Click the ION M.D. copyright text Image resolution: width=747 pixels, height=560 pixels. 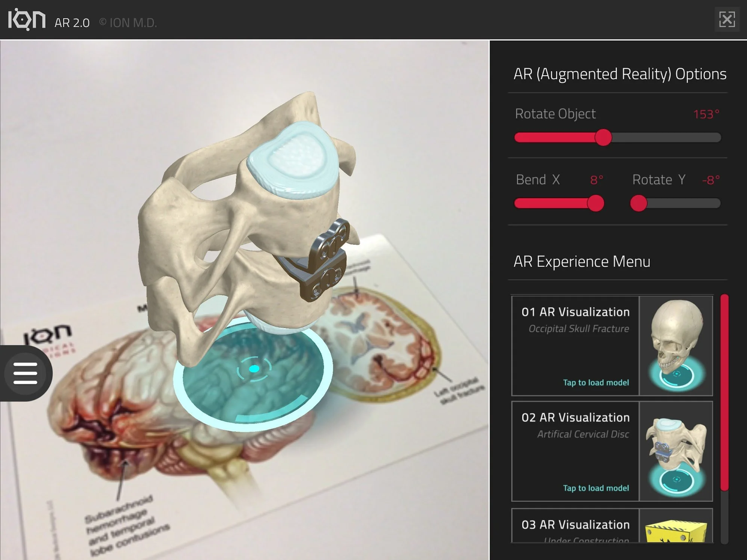point(128,23)
